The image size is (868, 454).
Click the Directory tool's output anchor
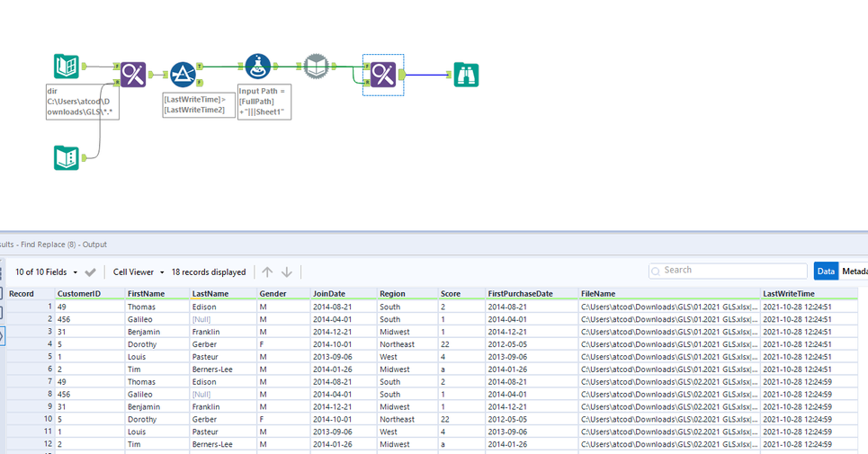[85, 67]
